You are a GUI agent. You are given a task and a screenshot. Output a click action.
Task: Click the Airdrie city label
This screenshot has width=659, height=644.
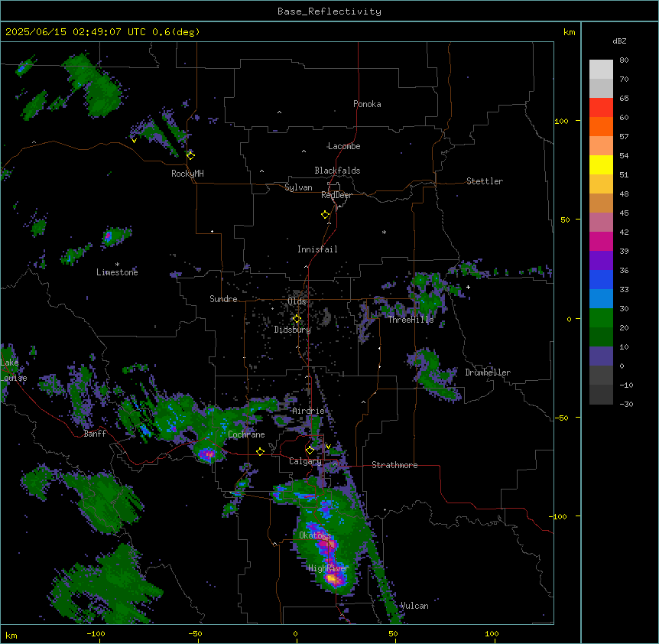click(x=308, y=411)
